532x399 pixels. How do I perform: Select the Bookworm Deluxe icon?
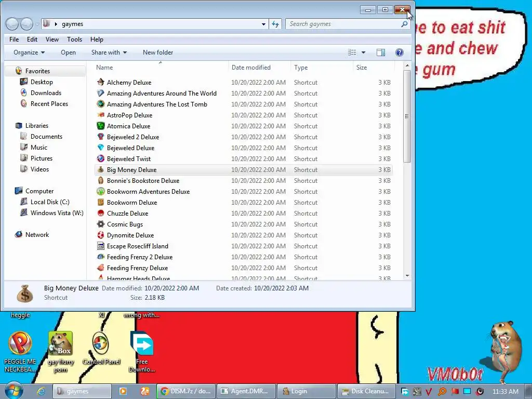pyautogui.click(x=100, y=202)
